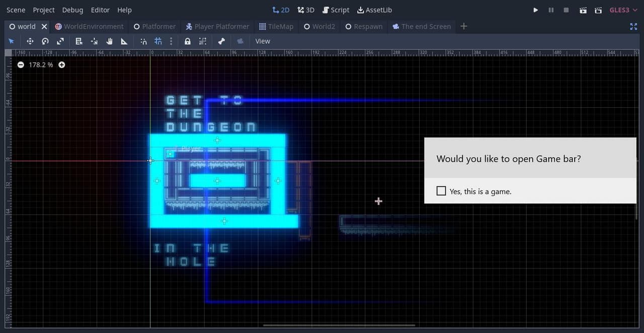Switch to the Script workspace
Screen dimensions: 644x333
pos(336,10)
